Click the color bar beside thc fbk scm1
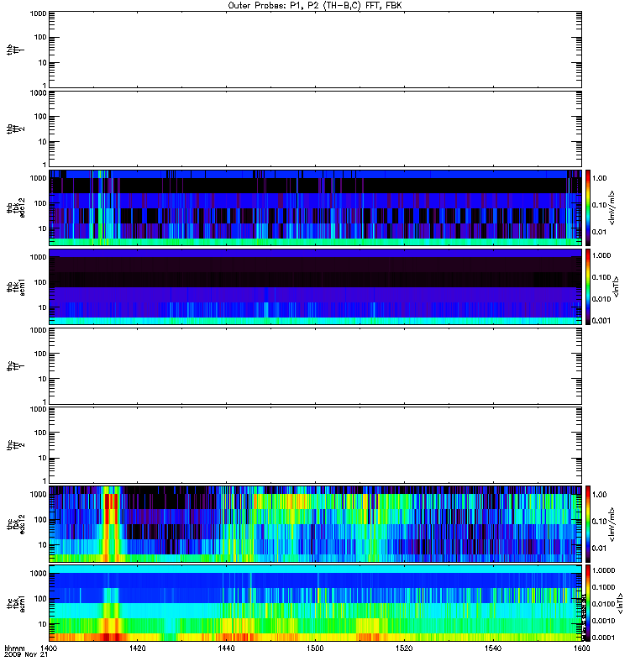The height and width of the screenshot is (672, 630). pos(588,603)
